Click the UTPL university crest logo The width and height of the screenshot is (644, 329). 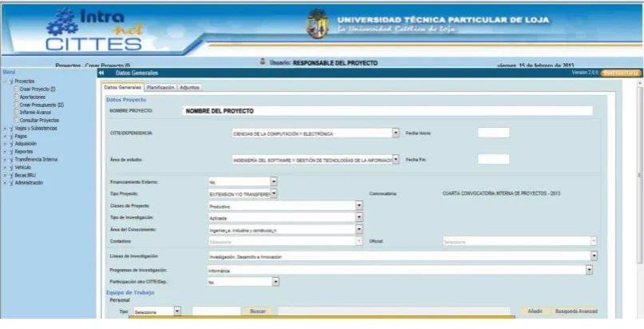318,24
